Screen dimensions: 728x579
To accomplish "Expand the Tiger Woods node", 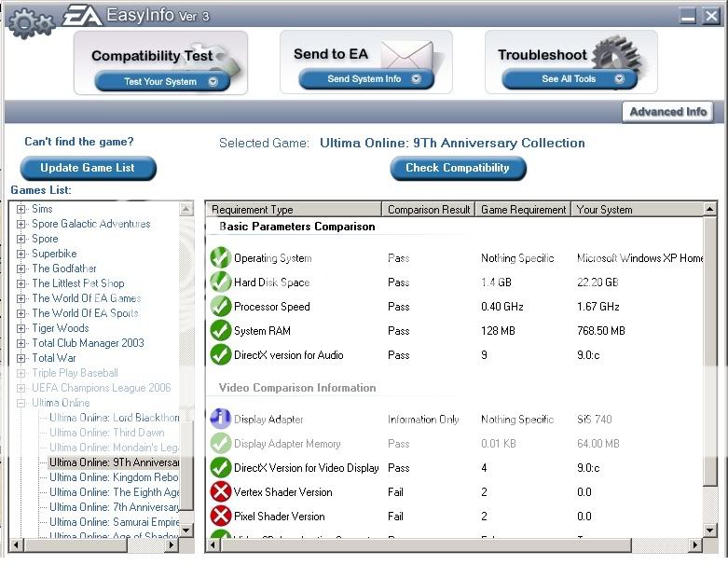I will [x=21, y=328].
